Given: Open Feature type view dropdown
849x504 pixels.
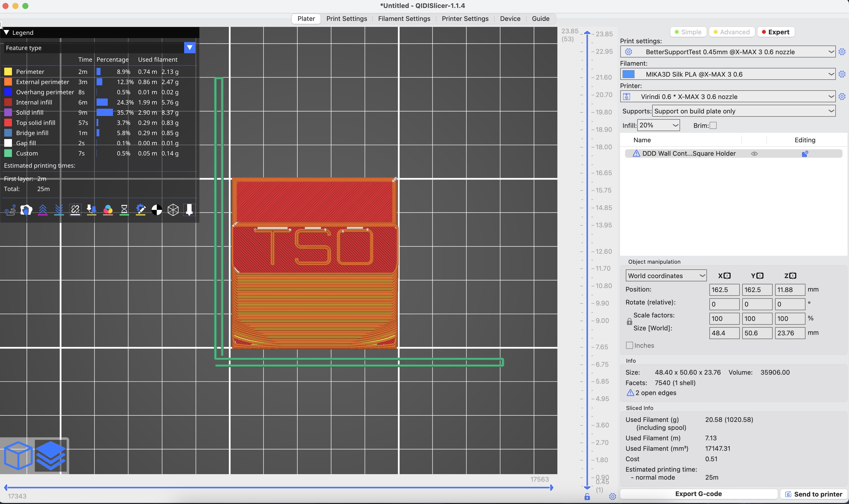Looking at the screenshot, I should pos(190,48).
